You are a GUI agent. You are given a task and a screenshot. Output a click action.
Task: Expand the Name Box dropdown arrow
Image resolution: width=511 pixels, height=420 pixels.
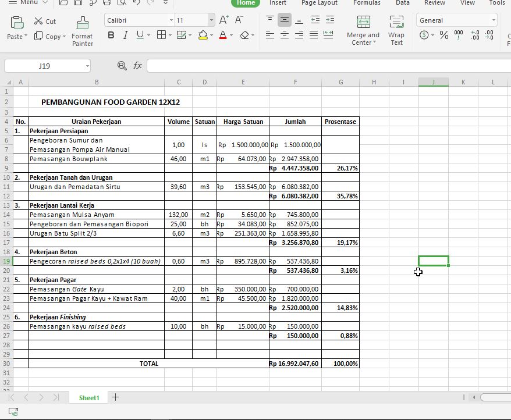87,66
